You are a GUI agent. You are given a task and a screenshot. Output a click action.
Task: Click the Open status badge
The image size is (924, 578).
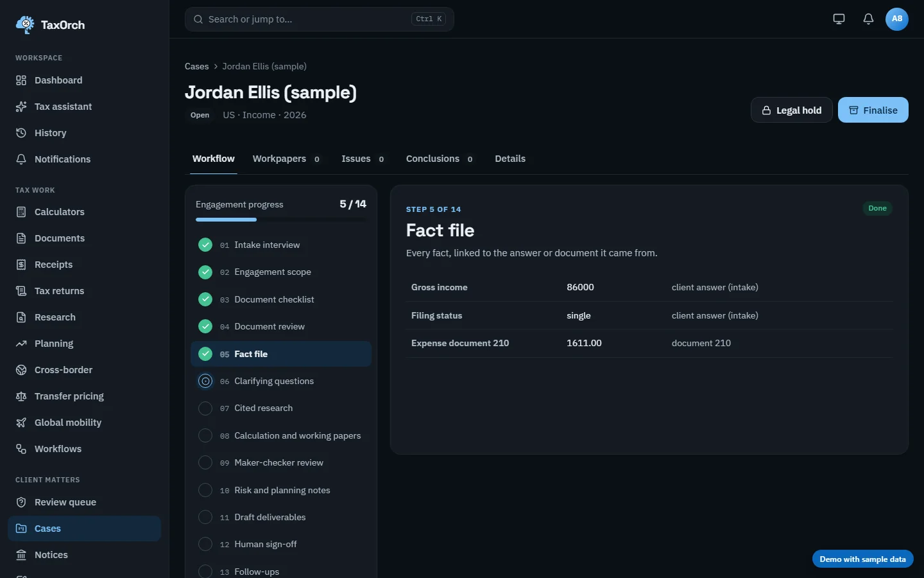tap(200, 115)
